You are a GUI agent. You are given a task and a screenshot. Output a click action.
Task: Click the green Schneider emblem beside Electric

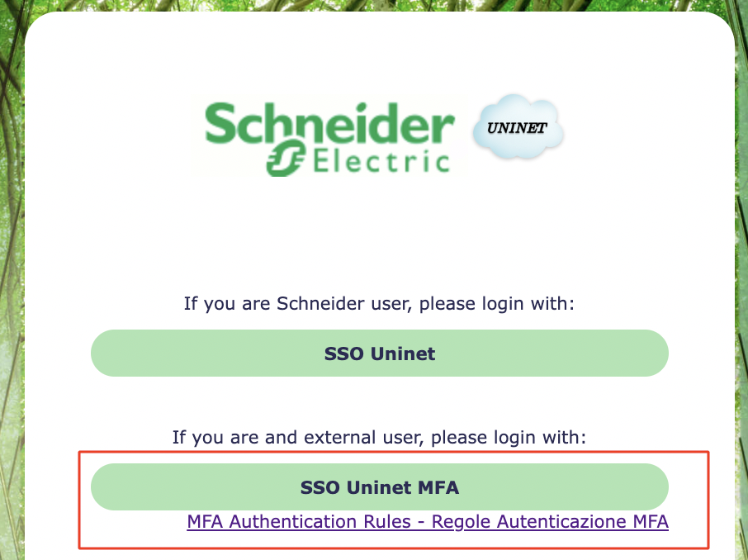click(x=286, y=159)
